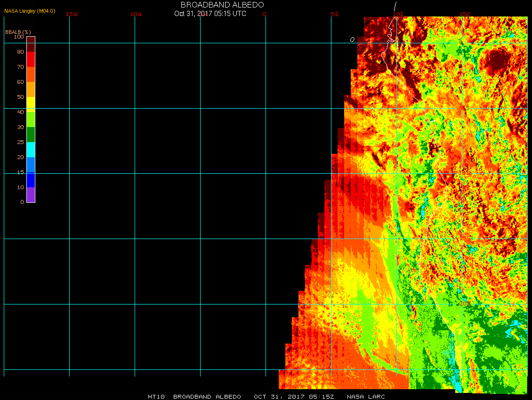Image resolution: width=532 pixels, height=400 pixels.
Task: Click the small island outline off the coast
Action: click(x=352, y=40)
